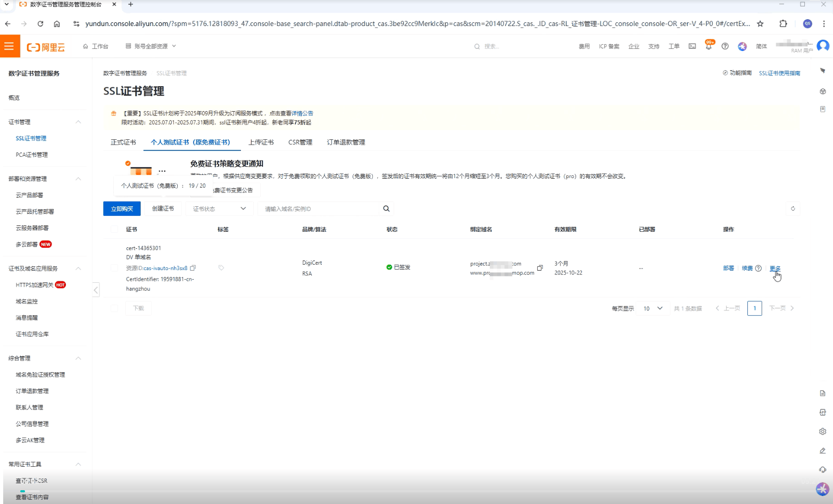Open the orange hamburger navigation menu
The image size is (833, 504).
coord(10,46)
